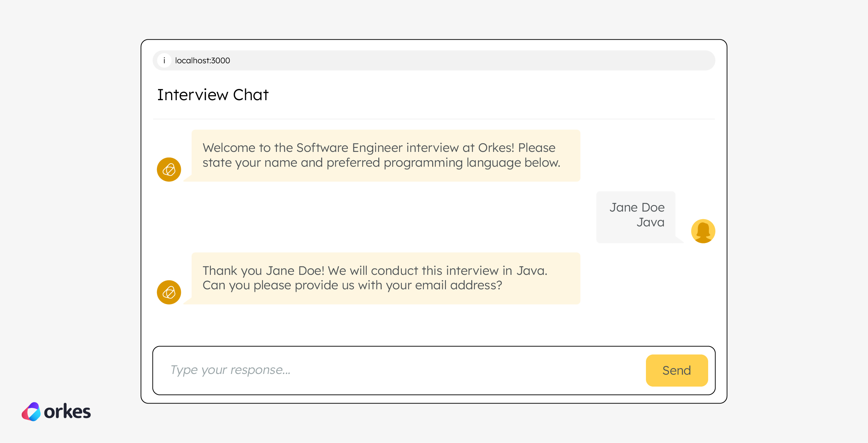The image size is (868, 443).
Task: Click the welcome message bubble from the bot
Action: [386, 155]
